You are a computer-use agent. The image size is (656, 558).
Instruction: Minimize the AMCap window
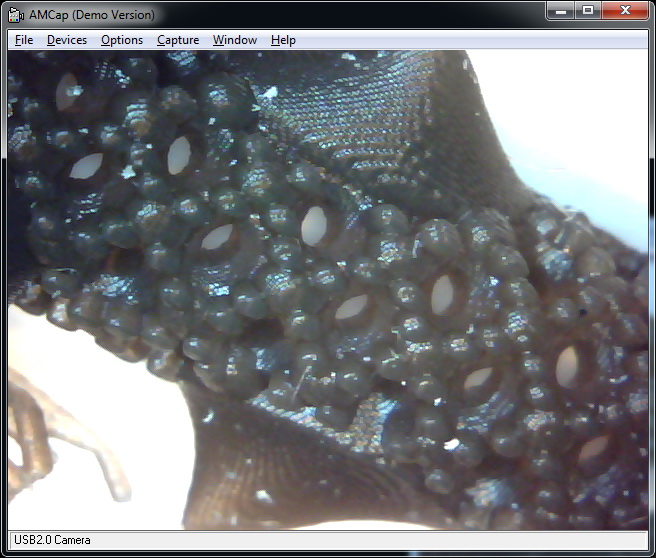[x=561, y=10]
